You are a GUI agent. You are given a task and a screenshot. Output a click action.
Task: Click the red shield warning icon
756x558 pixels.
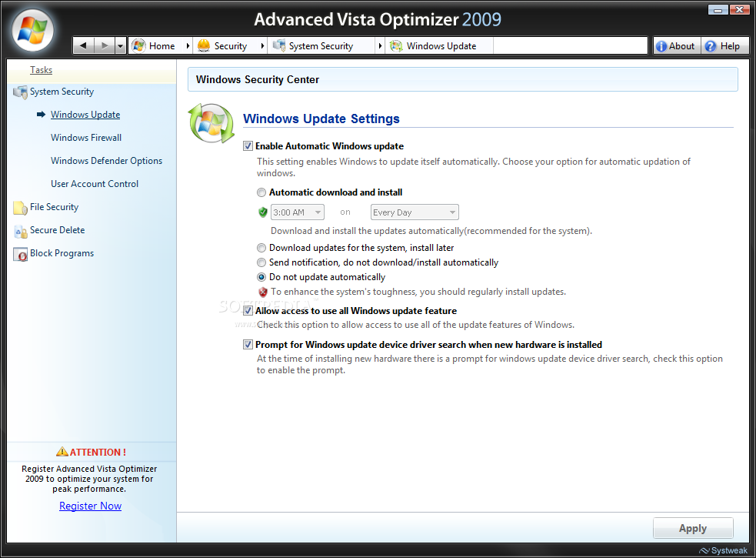coord(263,292)
